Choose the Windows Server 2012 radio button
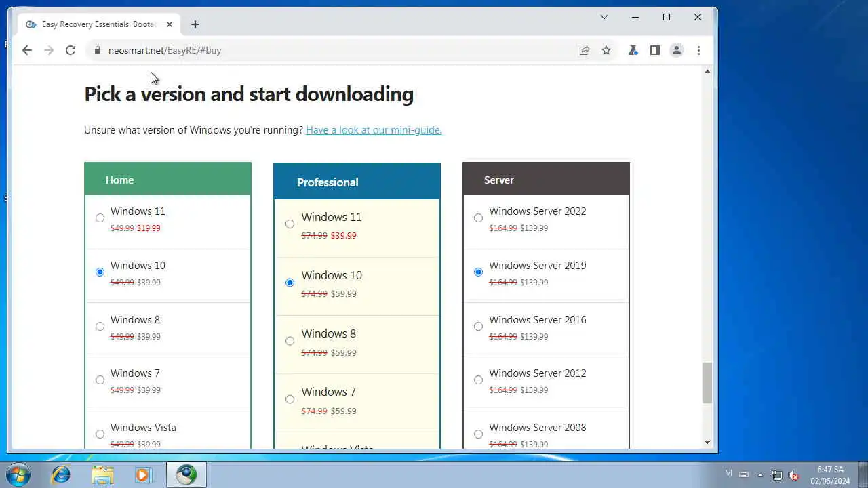 [479, 380]
